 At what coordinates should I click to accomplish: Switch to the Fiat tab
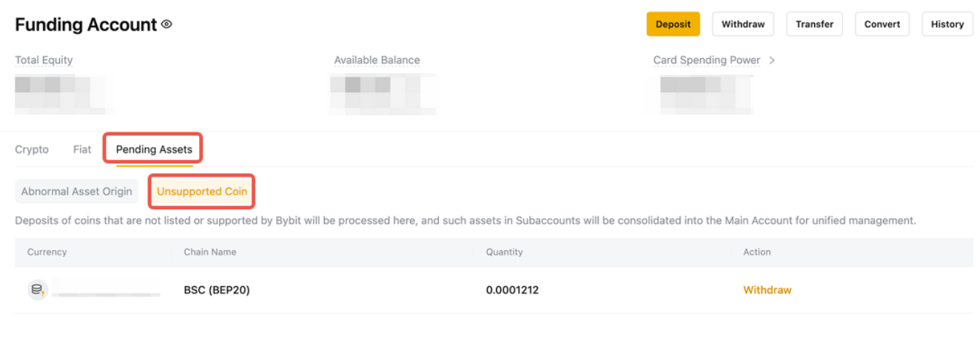[x=82, y=149]
